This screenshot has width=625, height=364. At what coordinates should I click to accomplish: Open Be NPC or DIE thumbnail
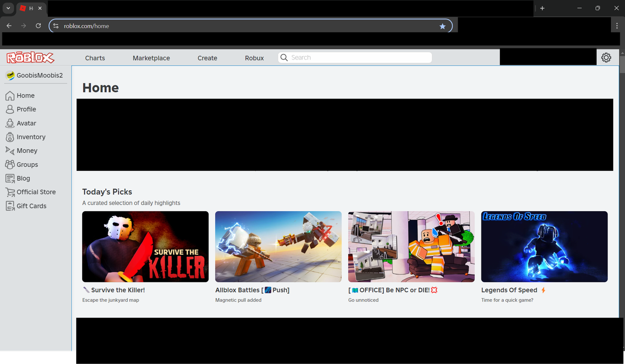(x=411, y=246)
